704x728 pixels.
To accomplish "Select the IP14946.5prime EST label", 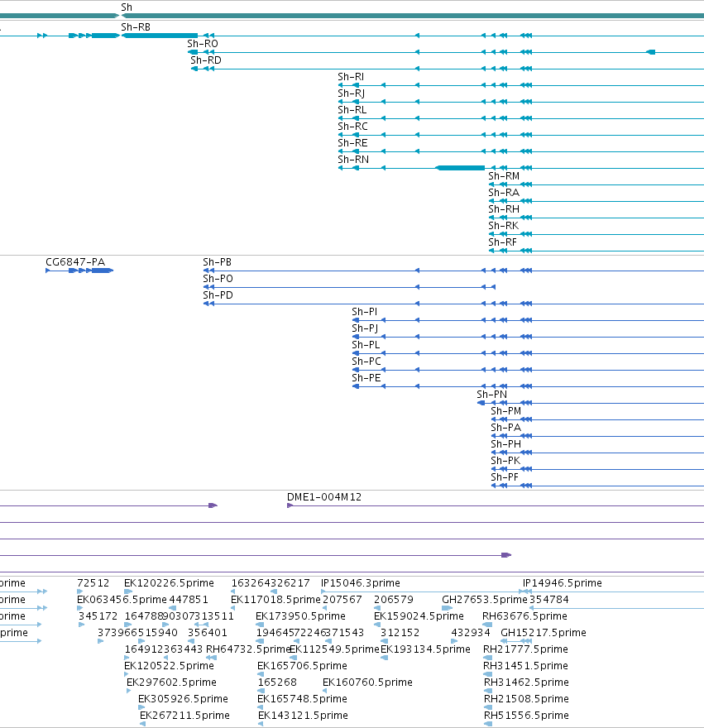I will pyautogui.click(x=563, y=583).
